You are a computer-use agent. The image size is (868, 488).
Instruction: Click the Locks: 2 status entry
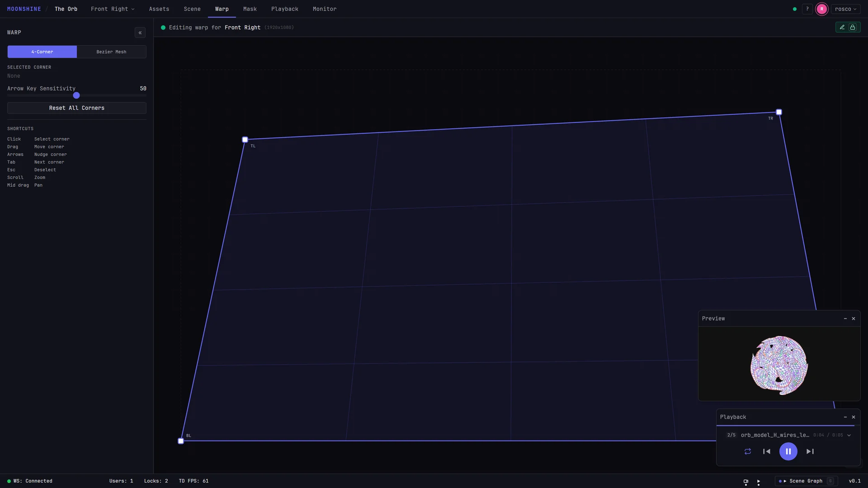(x=156, y=481)
